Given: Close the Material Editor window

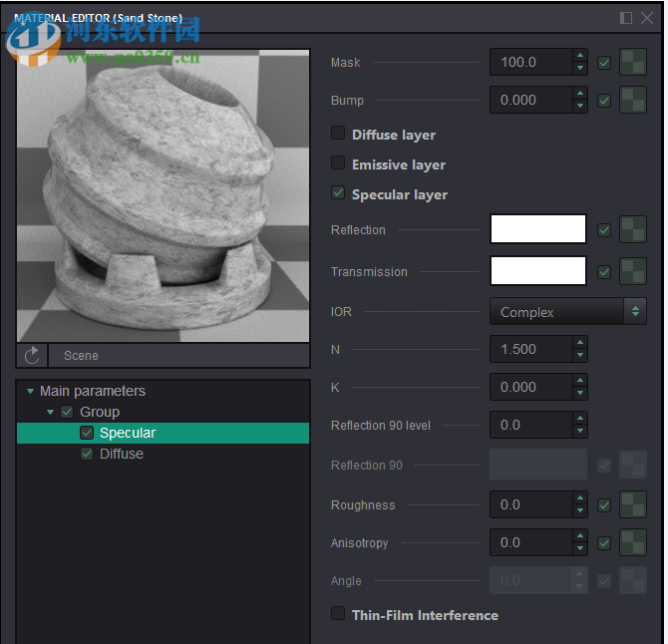Looking at the screenshot, I should 647,18.
